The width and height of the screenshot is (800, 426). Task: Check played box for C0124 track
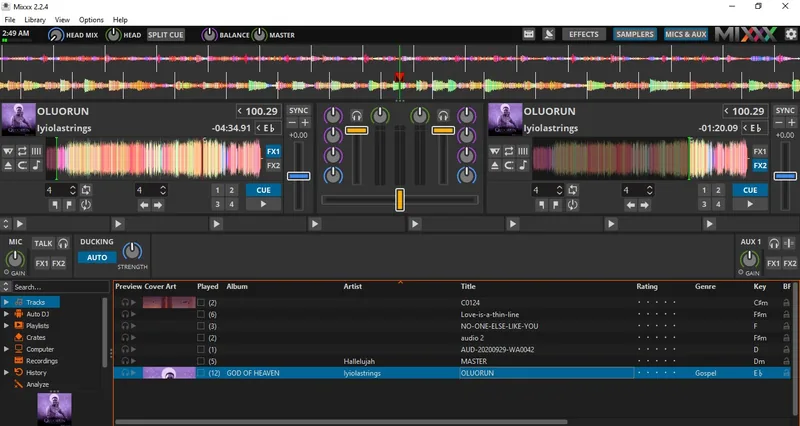click(201, 303)
